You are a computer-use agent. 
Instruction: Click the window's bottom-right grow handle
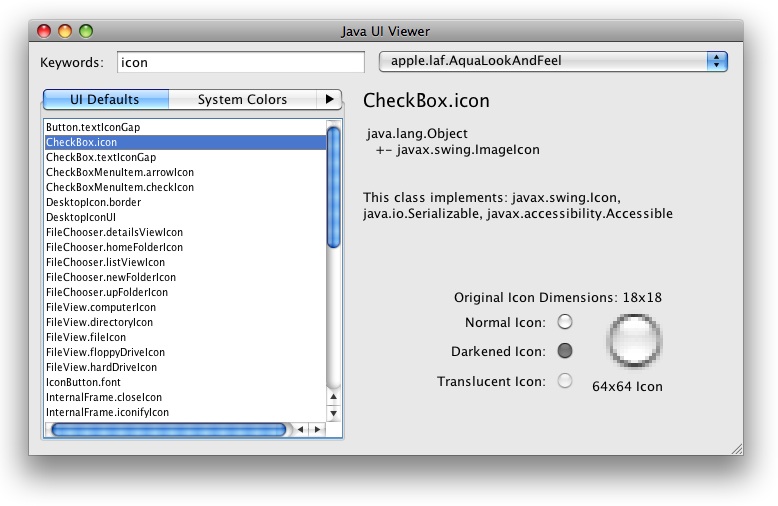coord(737,449)
